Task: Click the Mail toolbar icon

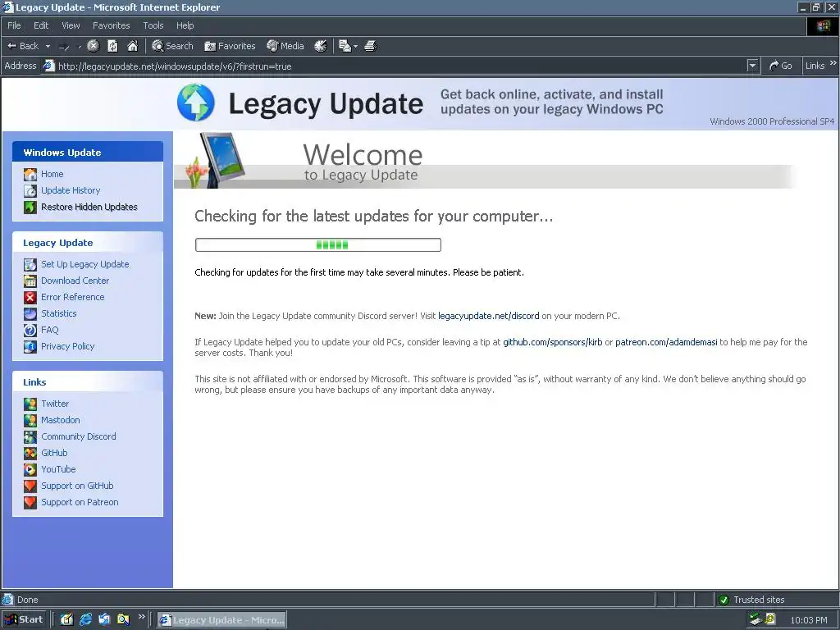Action: [345, 46]
